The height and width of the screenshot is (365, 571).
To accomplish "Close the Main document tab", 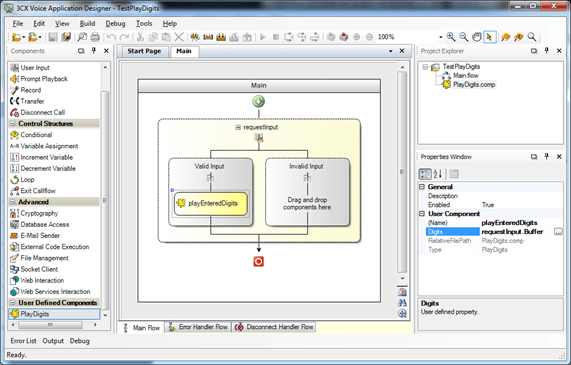I will pyautogui.click(x=402, y=51).
